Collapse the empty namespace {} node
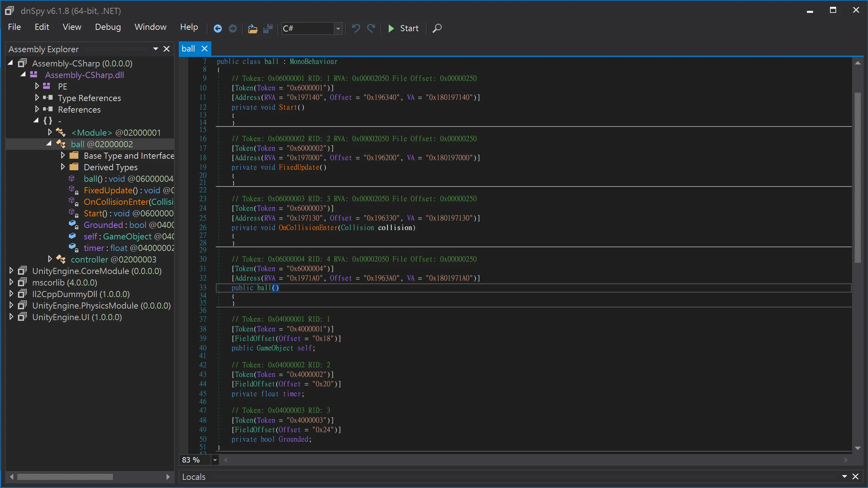 [x=36, y=120]
